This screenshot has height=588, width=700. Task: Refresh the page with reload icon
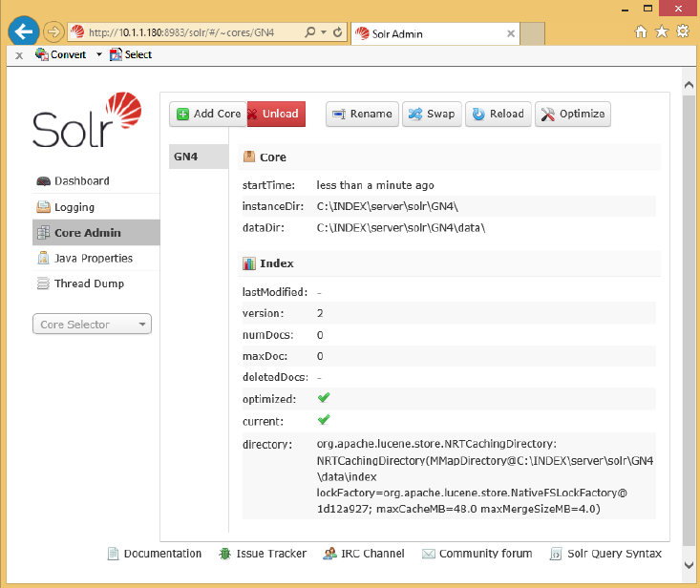(338, 32)
